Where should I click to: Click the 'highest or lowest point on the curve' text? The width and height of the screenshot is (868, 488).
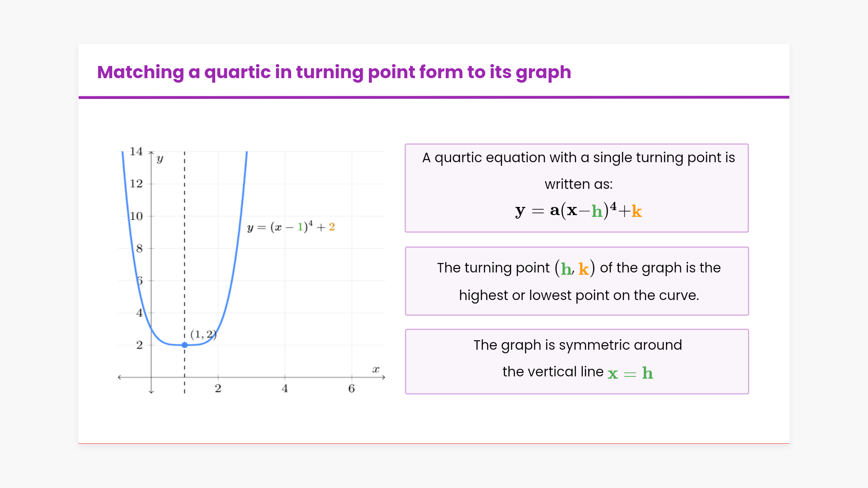pos(579,296)
